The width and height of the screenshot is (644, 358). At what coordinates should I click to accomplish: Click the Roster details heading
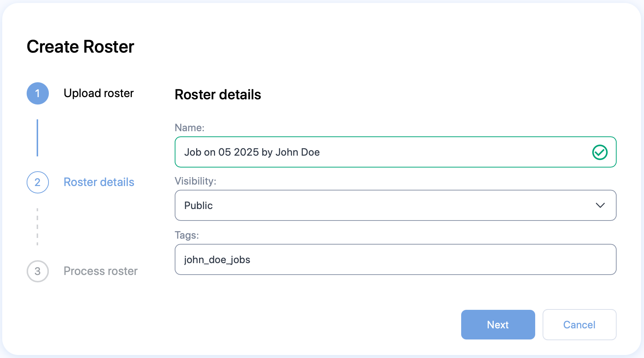218,95
